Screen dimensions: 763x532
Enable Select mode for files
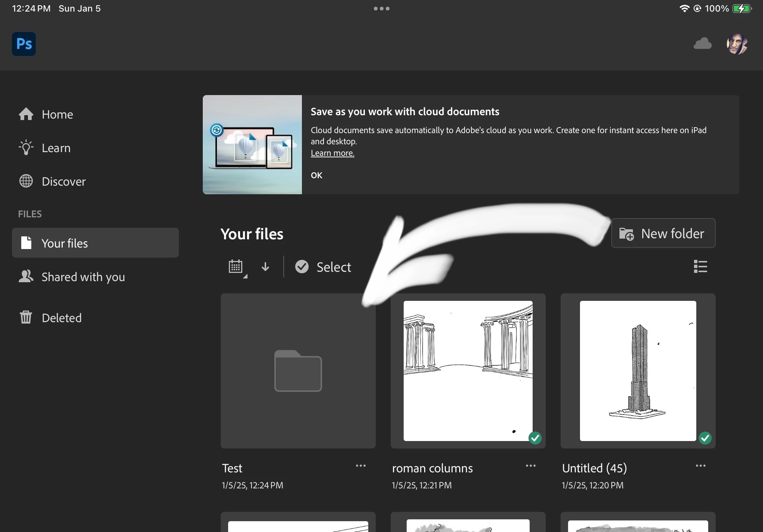tap(323, 267)
